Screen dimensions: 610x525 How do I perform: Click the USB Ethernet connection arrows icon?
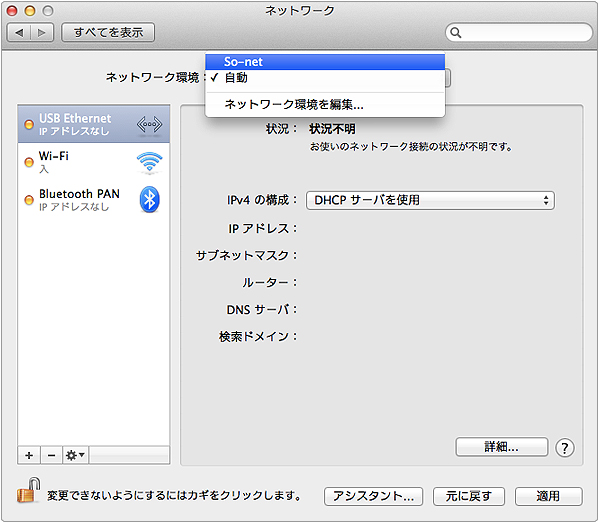pyautogui.click(x=149, y=125)
